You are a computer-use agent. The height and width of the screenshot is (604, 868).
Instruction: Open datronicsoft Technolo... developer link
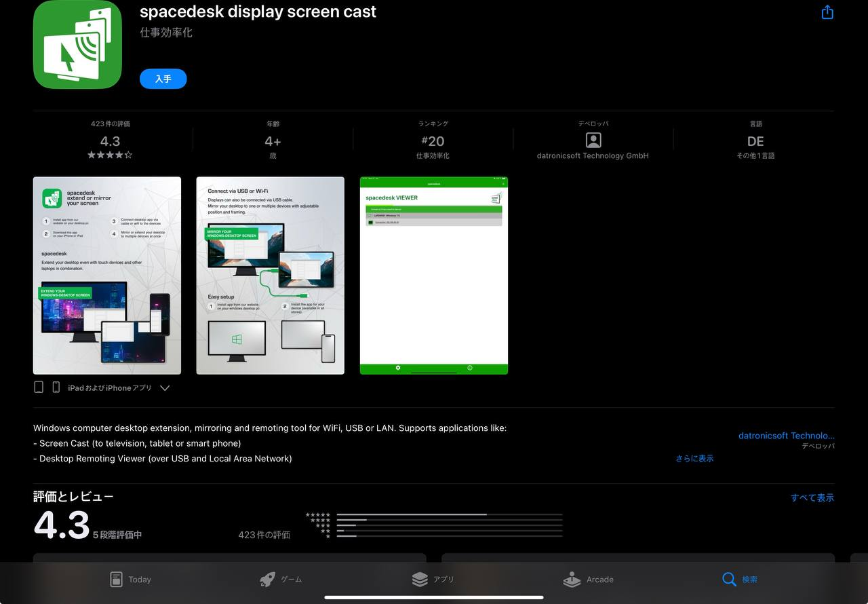787,436
